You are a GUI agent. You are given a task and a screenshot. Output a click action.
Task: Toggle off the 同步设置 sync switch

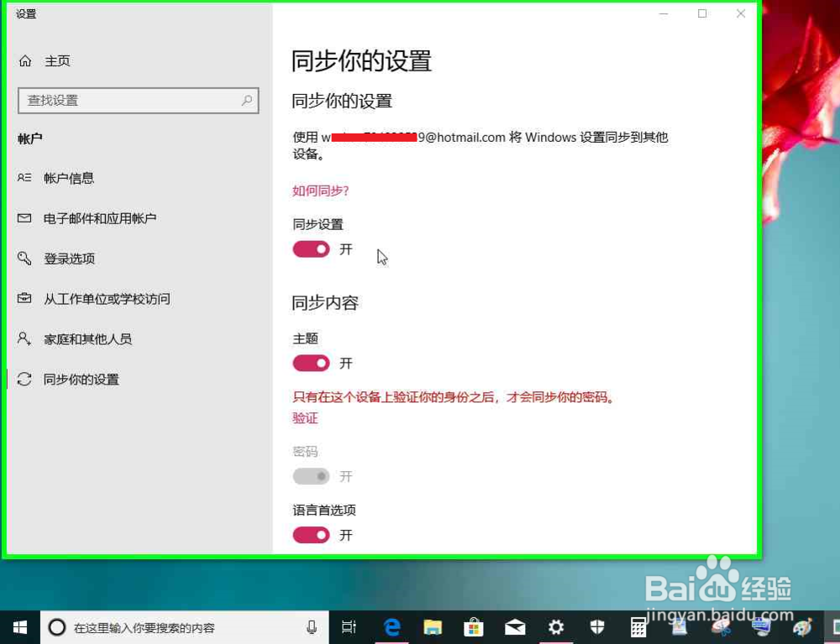tap(311, 249)
